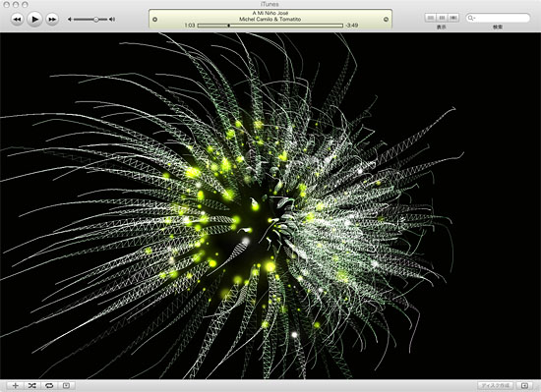The height and width of the screenshot is (392, 541).
Task: Set max volume with the loud speaker icon
Action: (x=112, y=20)
